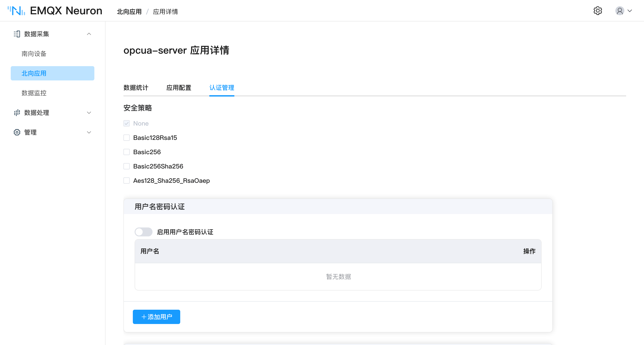Screen dimensions: 644x345
Task: Switch to the 应用配置 tab
Action: [x=179, y=88]
